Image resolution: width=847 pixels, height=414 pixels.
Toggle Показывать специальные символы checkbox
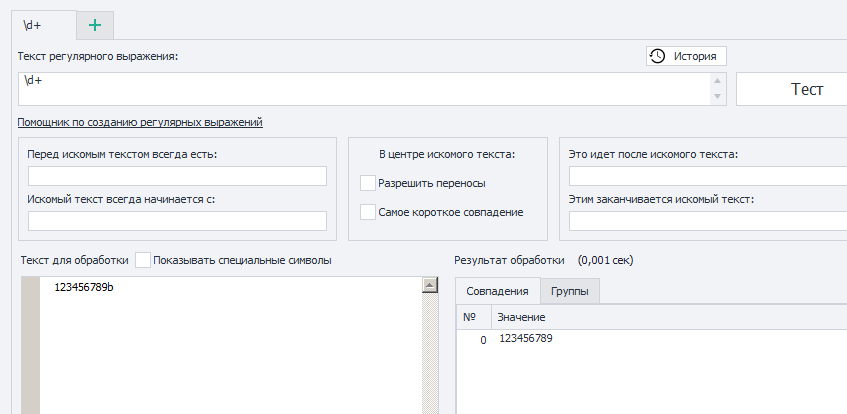143,260
